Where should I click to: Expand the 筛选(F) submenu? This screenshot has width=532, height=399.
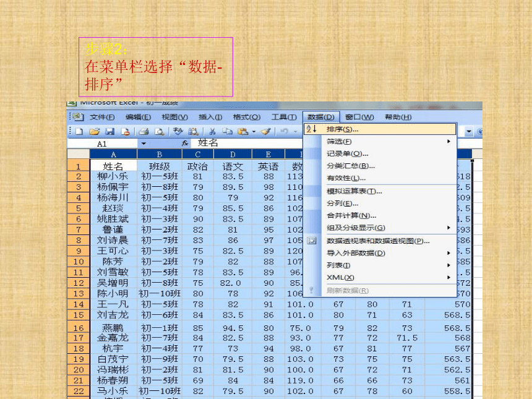449,142
